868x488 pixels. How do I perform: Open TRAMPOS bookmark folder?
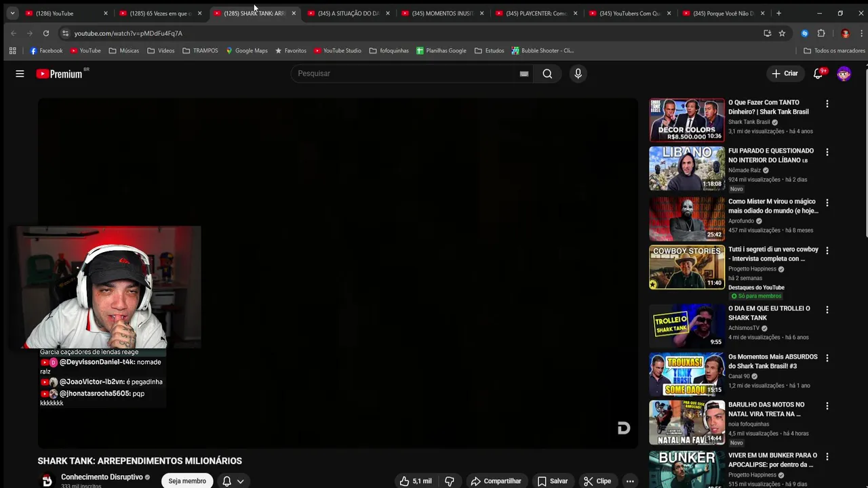pyautogui.click(x=200, y=50)
